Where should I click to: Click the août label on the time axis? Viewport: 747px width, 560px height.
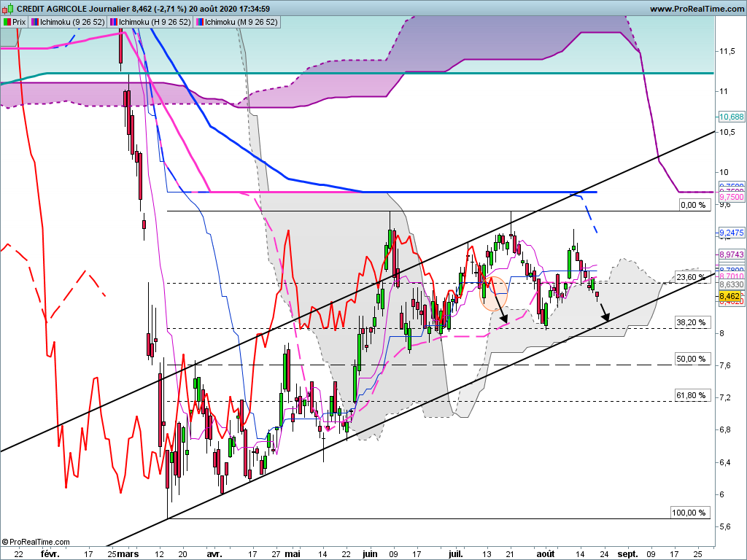[546, 554]
